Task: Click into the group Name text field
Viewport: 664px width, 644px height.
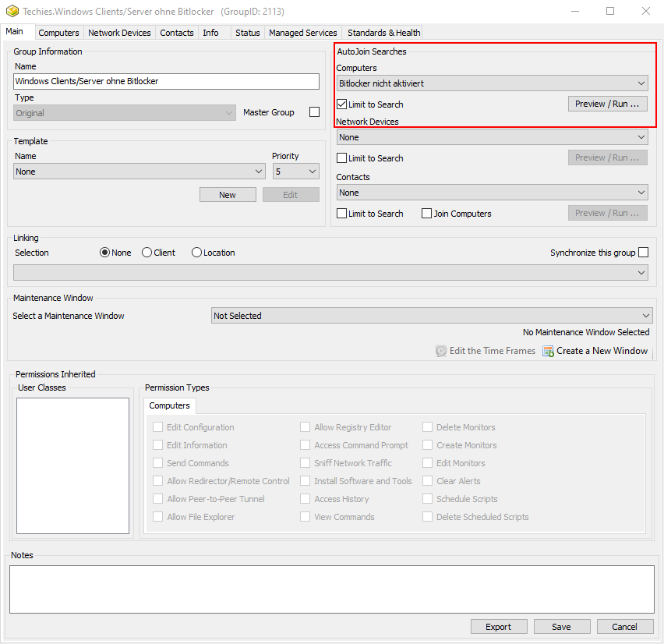Action: 167,81
